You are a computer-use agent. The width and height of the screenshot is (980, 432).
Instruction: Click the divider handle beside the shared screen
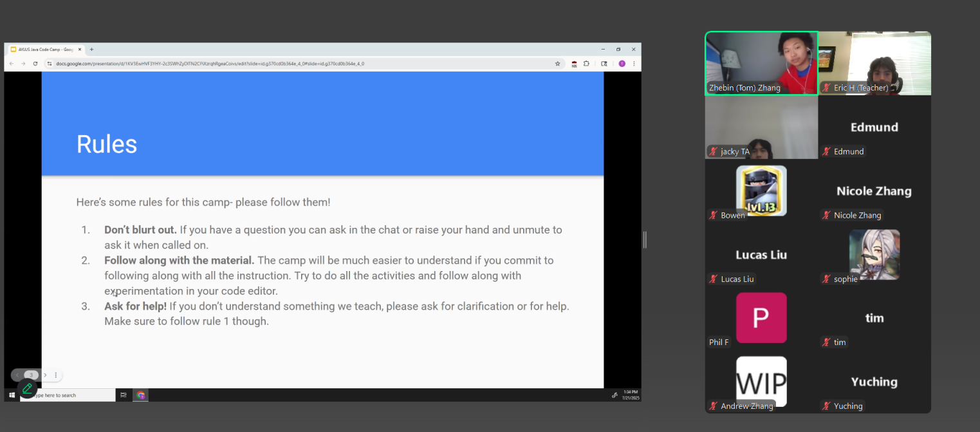coord(645,239)
